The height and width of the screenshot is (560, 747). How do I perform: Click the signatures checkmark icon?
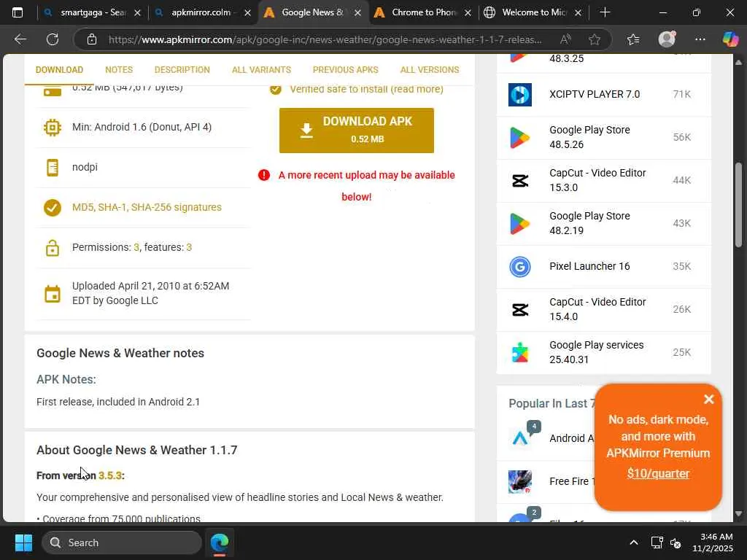tap(53, 208)
